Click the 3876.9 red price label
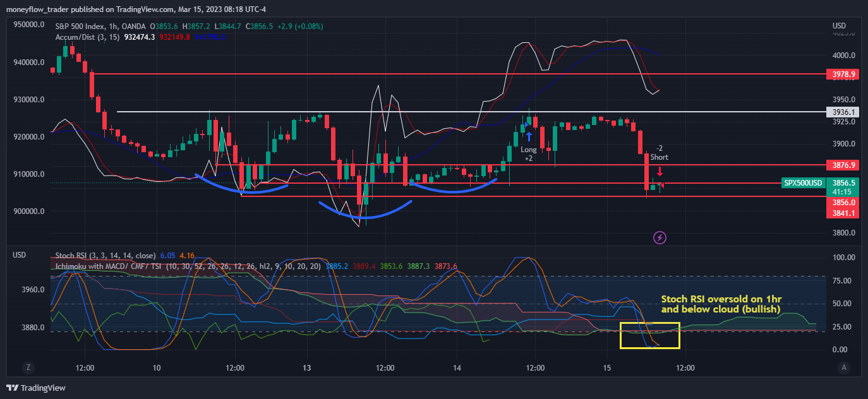 844,165
